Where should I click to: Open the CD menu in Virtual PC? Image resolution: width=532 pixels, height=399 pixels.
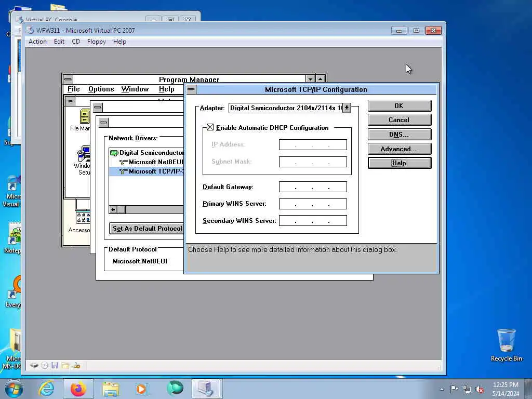[x=76, y=42]
